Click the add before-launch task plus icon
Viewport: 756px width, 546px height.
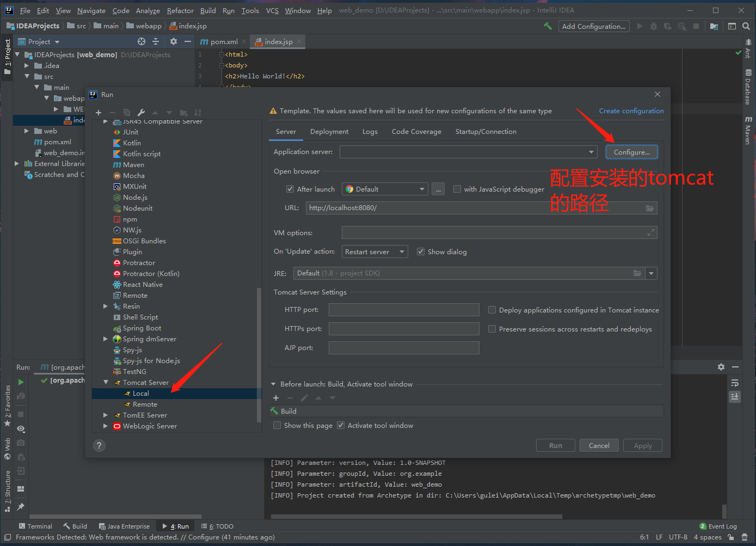[x=276, y=398]
